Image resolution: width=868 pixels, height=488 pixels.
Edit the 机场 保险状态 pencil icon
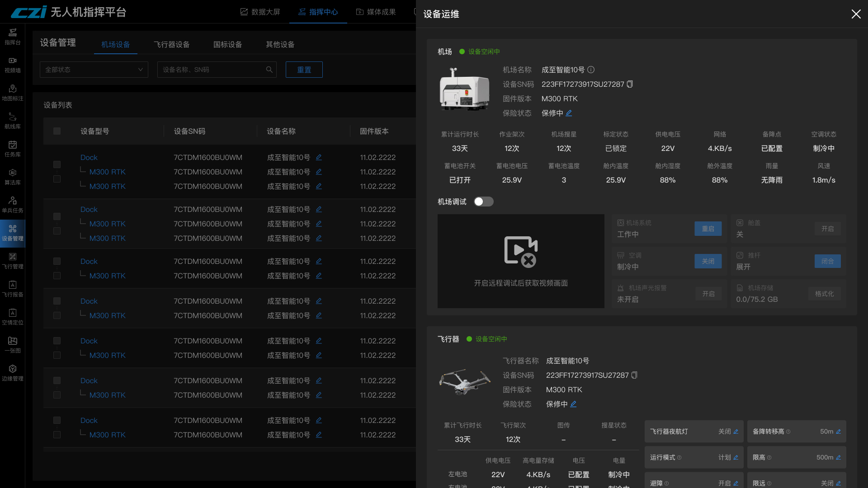coord(569,113)
